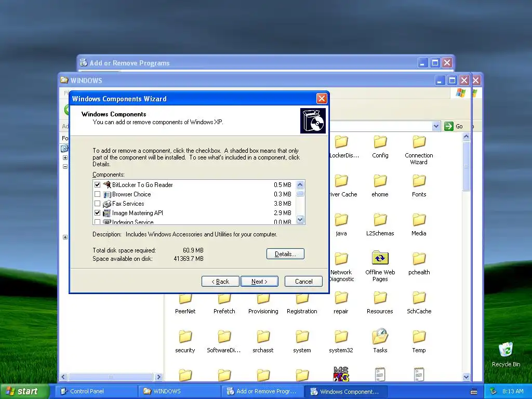Viewport: 532px width, 399px height.
Task: Select the srchasst folder
Action: (263, 337)
